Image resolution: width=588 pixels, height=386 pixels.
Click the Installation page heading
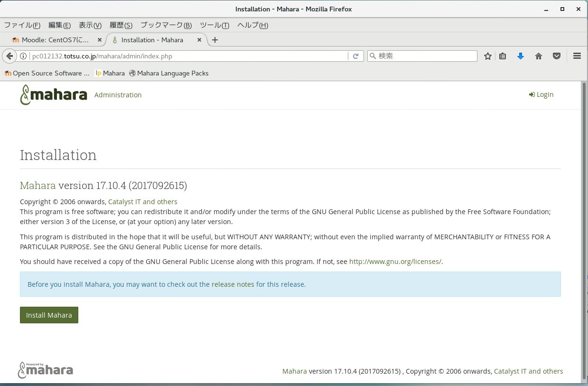(58, 155)
